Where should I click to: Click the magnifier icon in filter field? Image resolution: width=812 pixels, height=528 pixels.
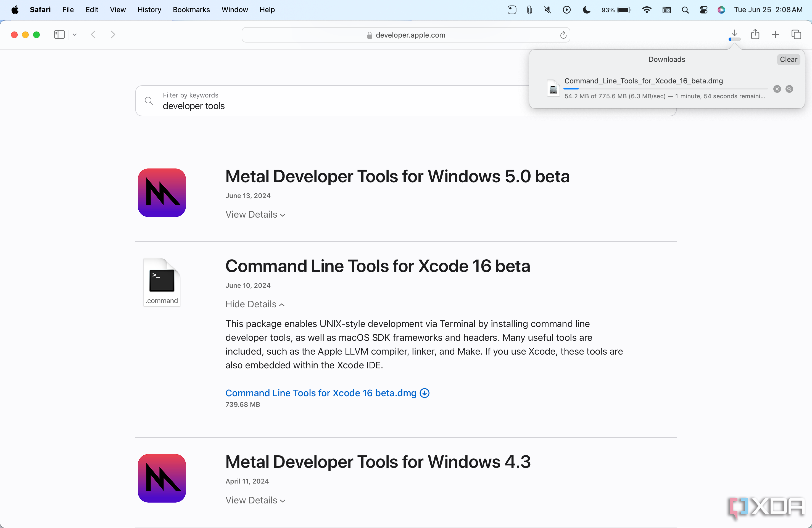point(148,101)
